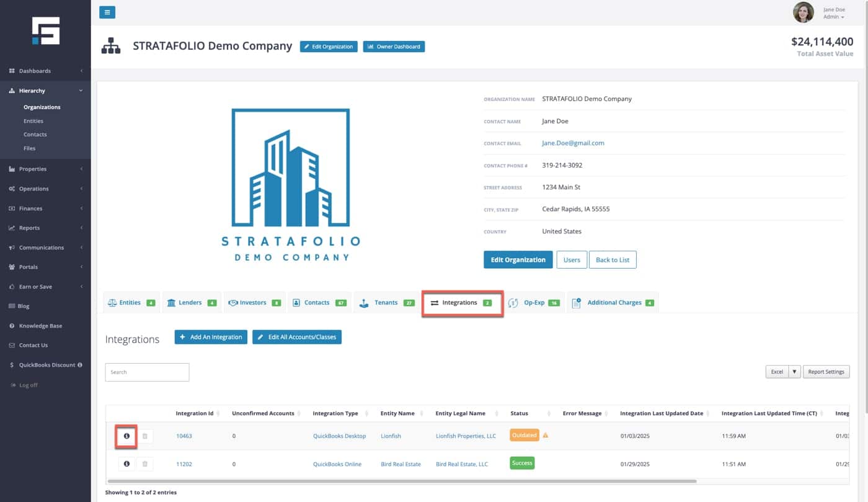
Task: Sort by Entity Name column
Action: 402,413
